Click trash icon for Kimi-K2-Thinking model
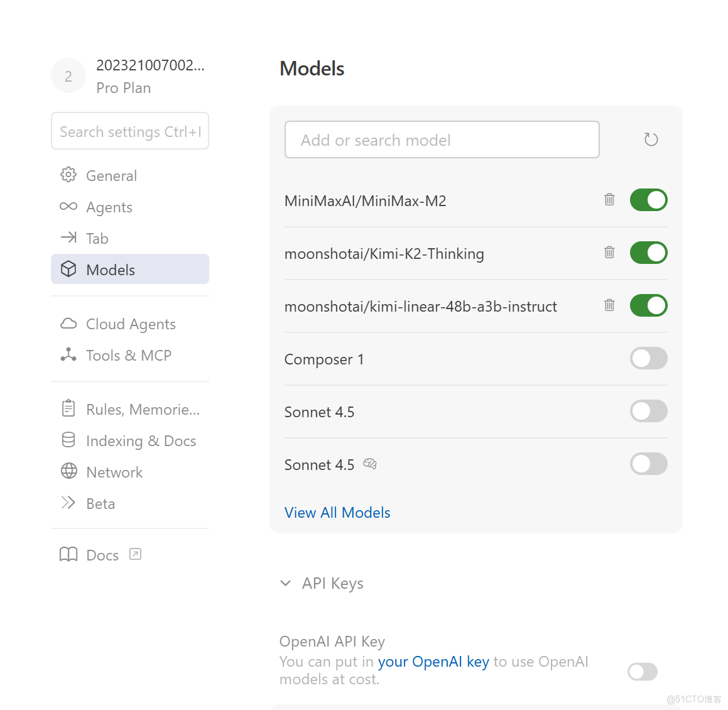This screenshot has height=710, width=728. 609,253
